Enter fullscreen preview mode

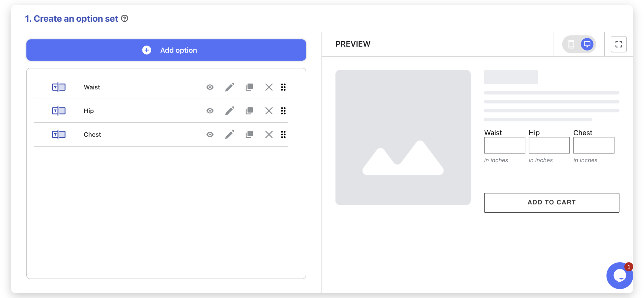[x=618, y=44]
